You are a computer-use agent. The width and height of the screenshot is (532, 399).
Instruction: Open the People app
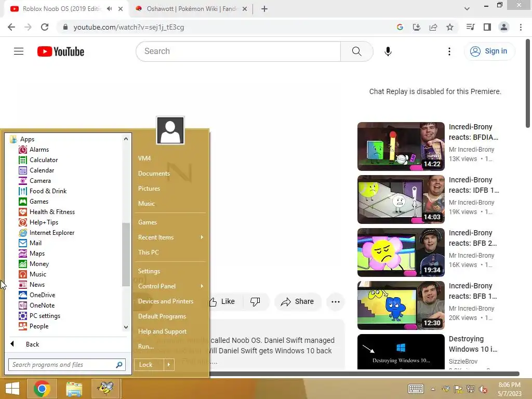pyautogui.click(x=34, y=326)
